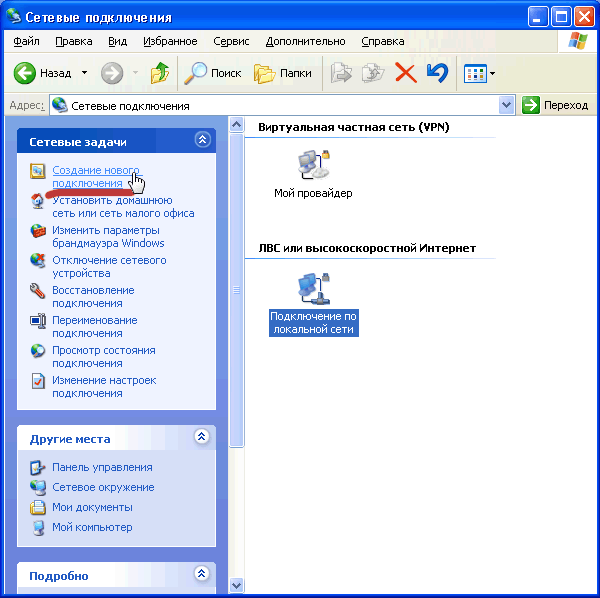This screenshot has width=600, height=598.
Task: Collapse the Сетевые задачи panel chevron
Action: tap(202, 139)
